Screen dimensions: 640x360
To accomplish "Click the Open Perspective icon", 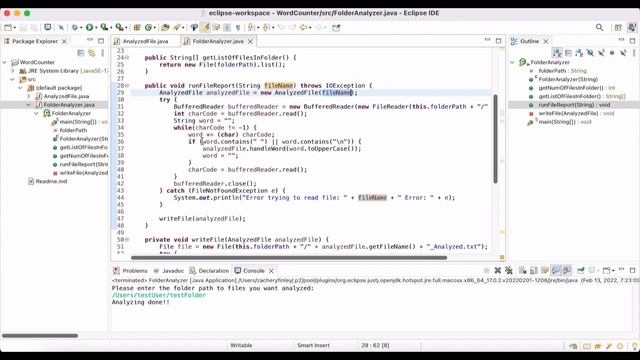I will pos(618,27).
